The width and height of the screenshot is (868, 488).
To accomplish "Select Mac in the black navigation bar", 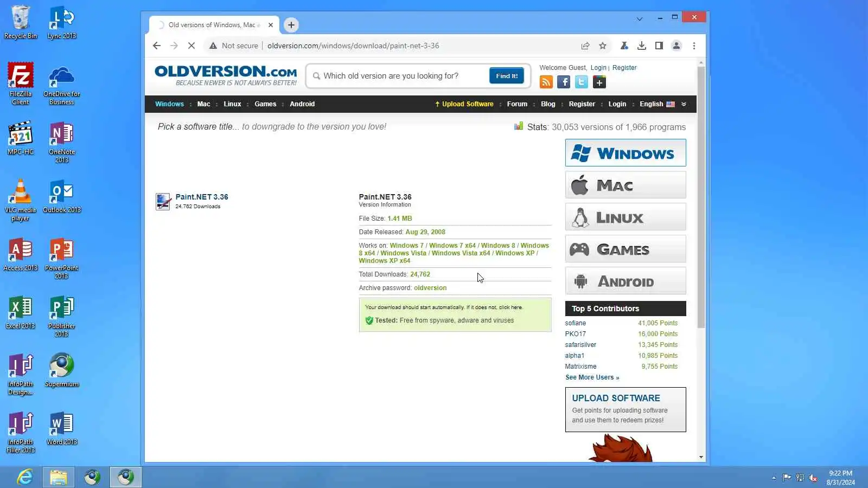I will pyautogui.click(x=203, y=104).
